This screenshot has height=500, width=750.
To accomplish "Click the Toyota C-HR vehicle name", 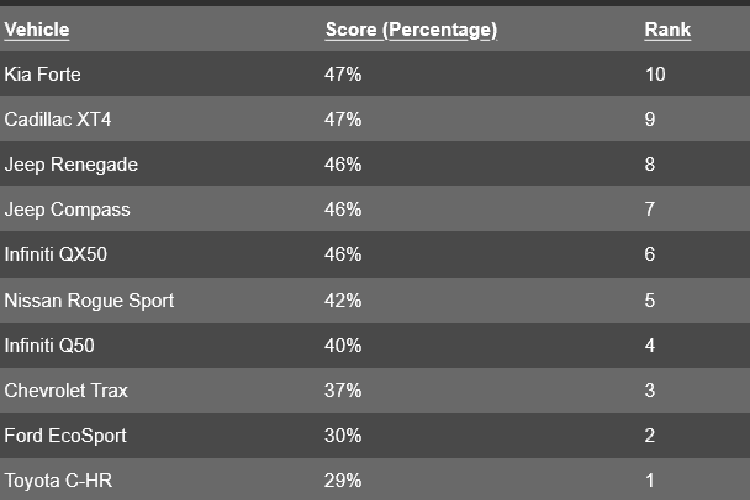I will [58, 481].
